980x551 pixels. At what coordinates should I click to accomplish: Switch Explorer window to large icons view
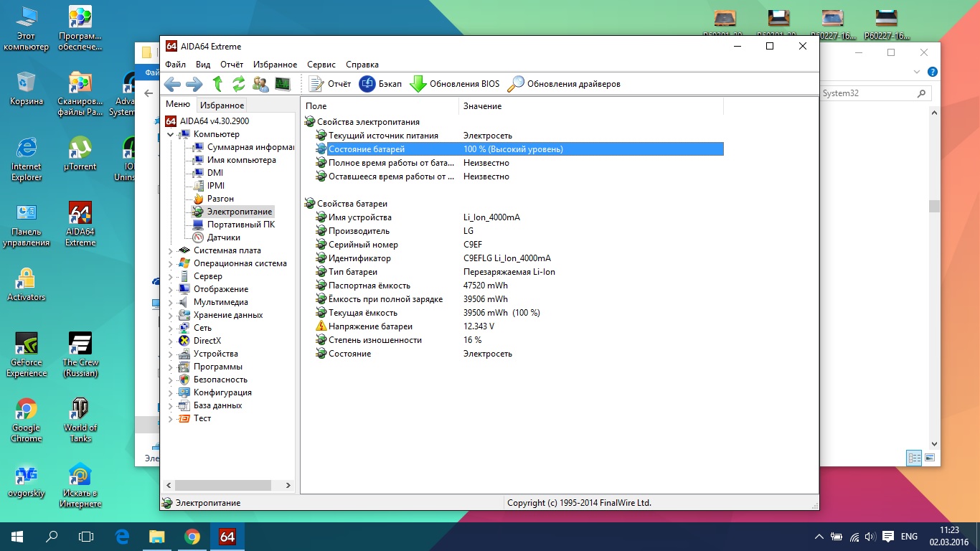[930, 457]
